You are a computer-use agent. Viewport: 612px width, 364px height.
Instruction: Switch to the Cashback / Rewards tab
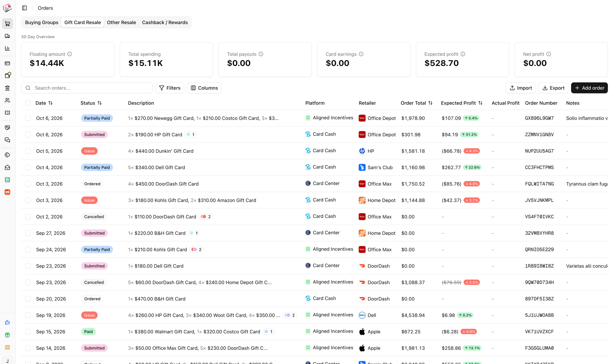(x=165, y=22)
